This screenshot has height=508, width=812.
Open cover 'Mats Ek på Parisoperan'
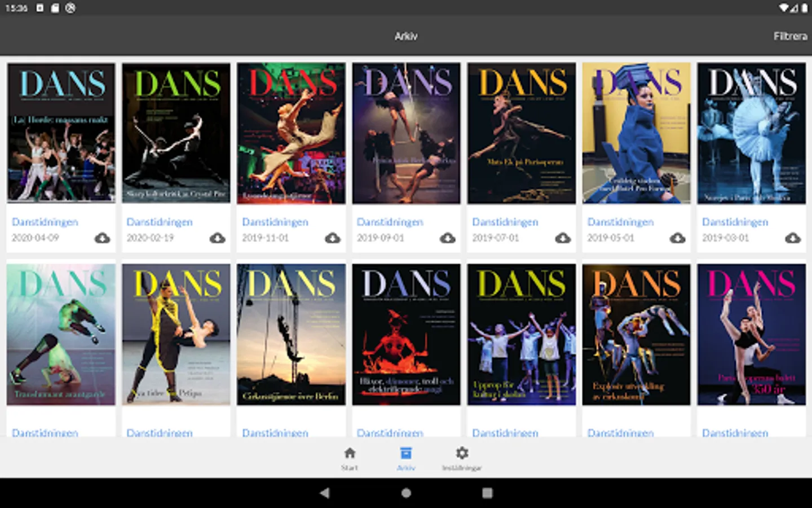tap(521, 133)
